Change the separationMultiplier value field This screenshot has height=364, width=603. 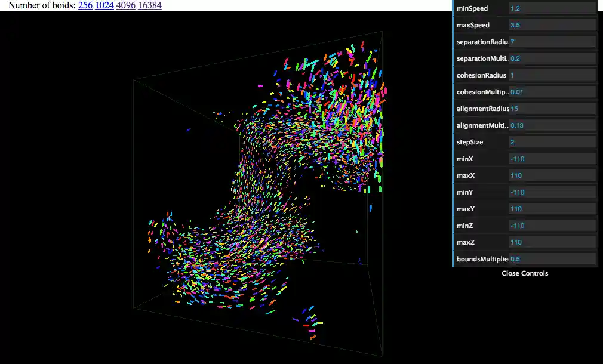[552, 59]
